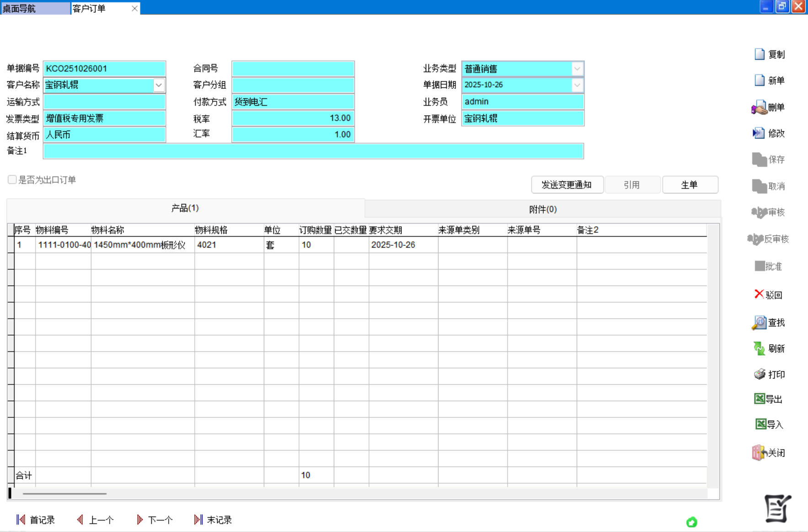
Task: Click the 备注1 input field
Action: point(313,151)
